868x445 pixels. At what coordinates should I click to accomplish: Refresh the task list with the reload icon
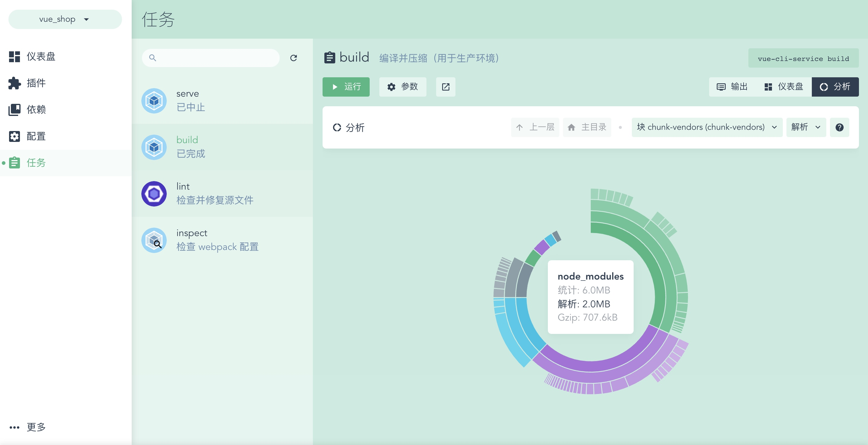[294, 58]
